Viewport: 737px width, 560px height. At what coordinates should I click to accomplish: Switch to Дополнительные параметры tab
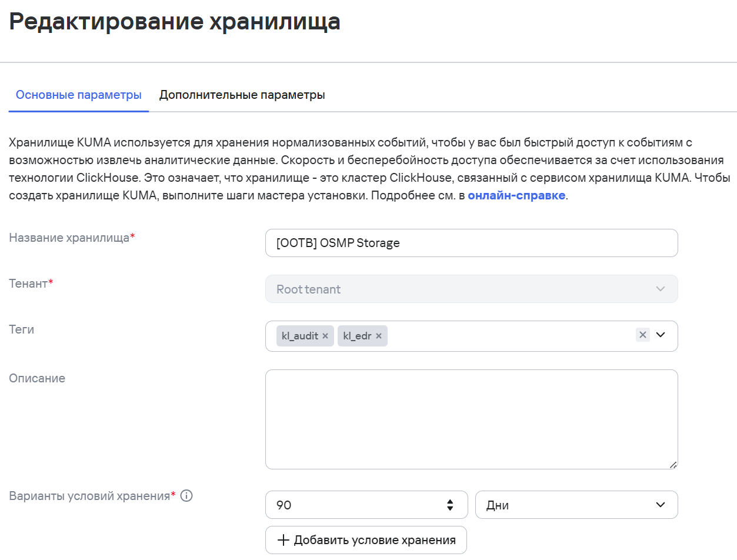click(242, 94)
